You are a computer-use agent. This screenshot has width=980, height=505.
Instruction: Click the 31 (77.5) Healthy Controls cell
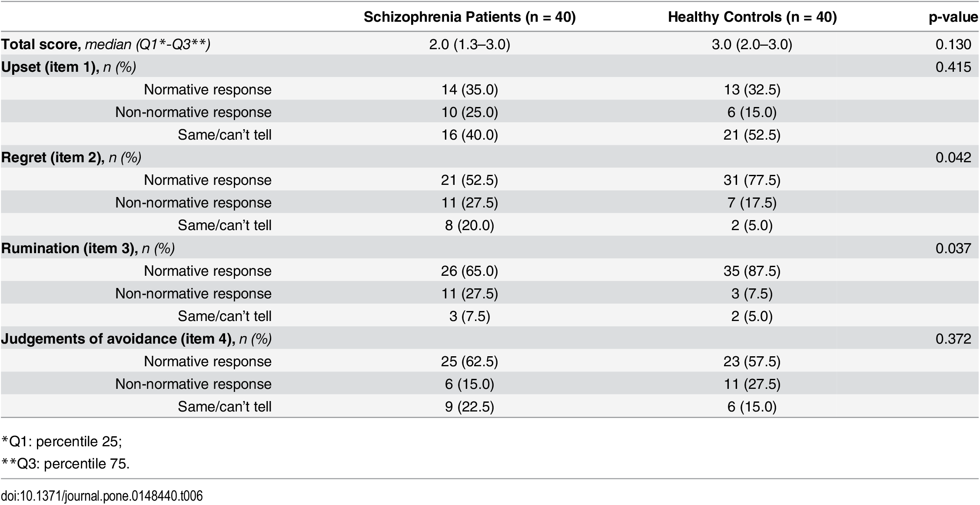coord(752,180)
